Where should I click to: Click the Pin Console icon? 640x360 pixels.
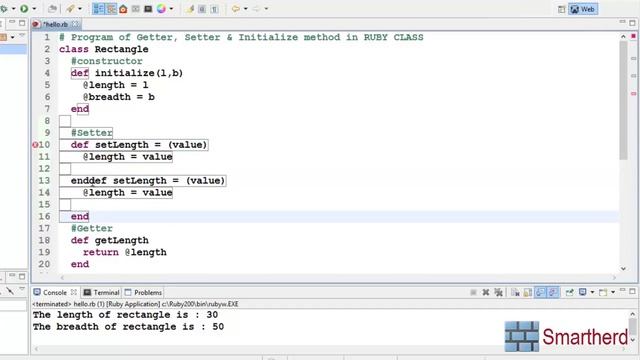[x=569, y=292]
